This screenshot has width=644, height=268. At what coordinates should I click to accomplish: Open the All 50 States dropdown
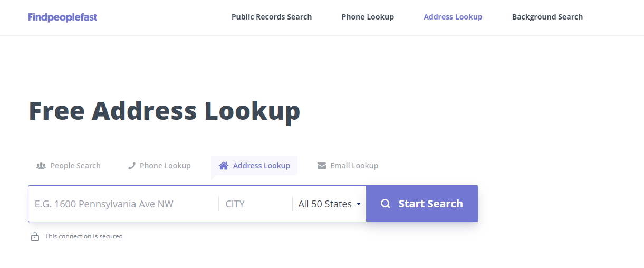coord(329,204)
